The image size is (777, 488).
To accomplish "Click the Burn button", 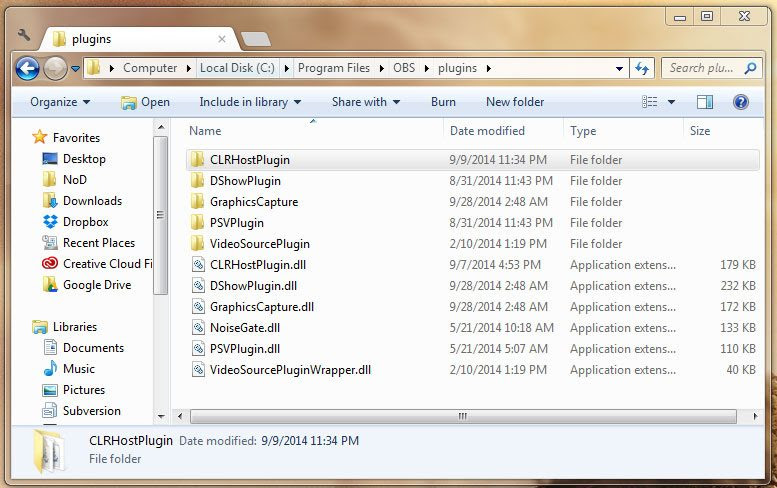I will 443,102.
